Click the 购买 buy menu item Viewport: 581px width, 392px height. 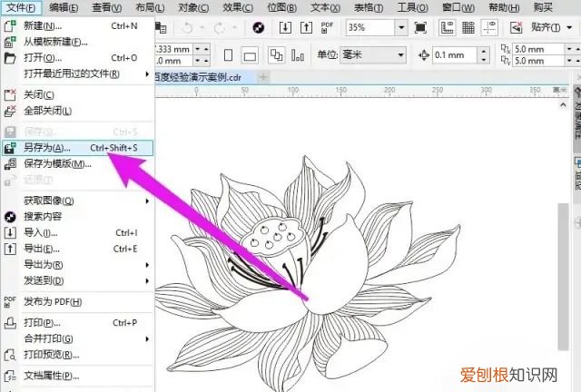pos(543,7)
